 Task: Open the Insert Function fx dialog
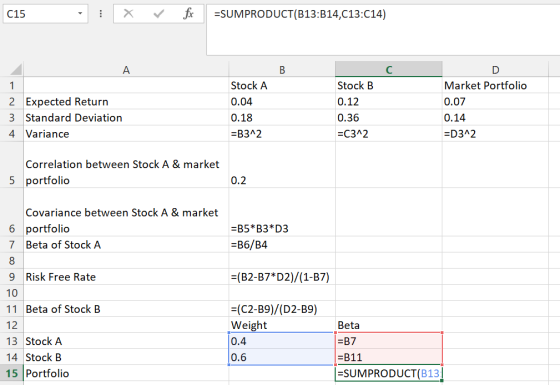[x=188, y=14]
